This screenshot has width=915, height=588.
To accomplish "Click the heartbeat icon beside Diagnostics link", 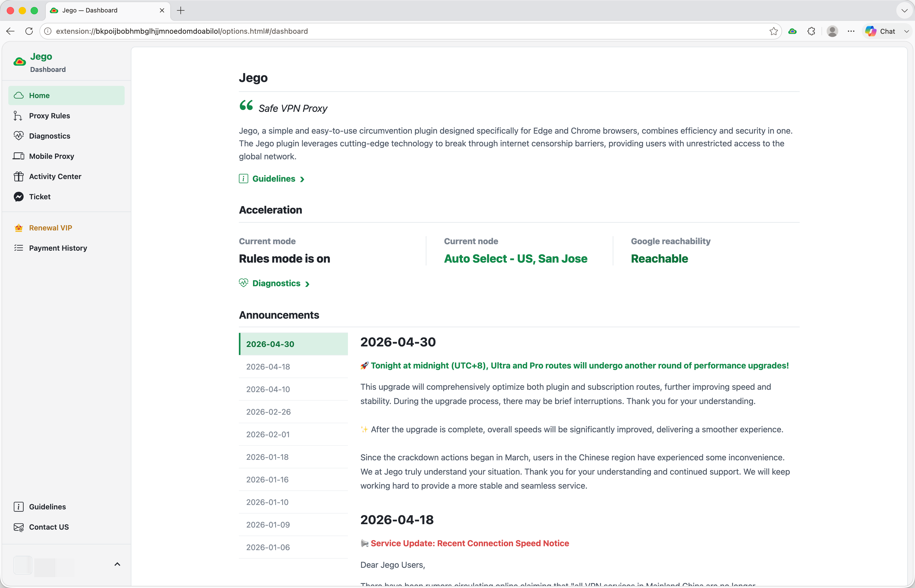I will [x=243, y=283].
